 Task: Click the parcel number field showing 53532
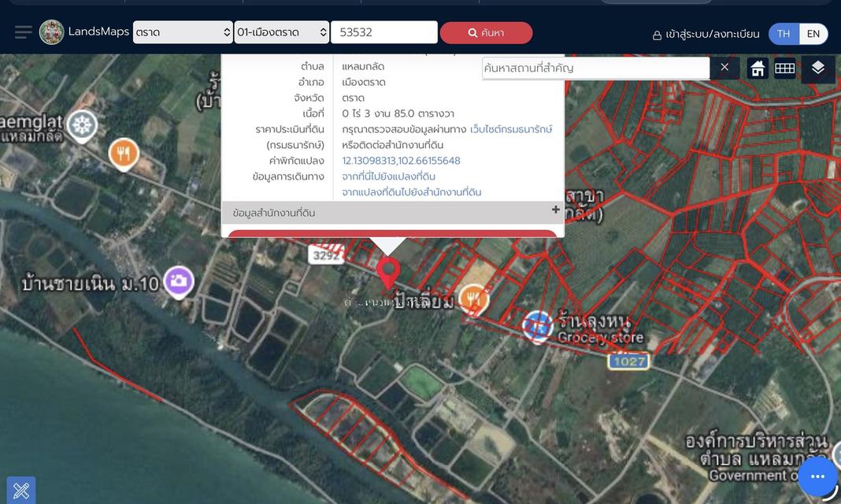click(x=384, y=32)
